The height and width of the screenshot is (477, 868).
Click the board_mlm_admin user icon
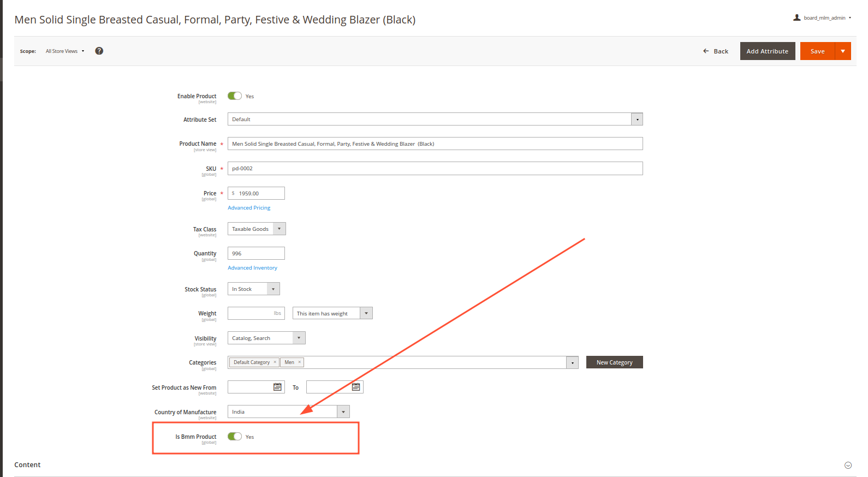coord(797,17)
